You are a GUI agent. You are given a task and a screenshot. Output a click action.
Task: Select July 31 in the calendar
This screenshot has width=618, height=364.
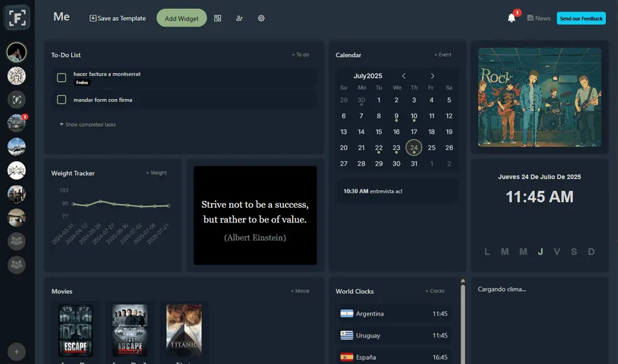(414, 164)
